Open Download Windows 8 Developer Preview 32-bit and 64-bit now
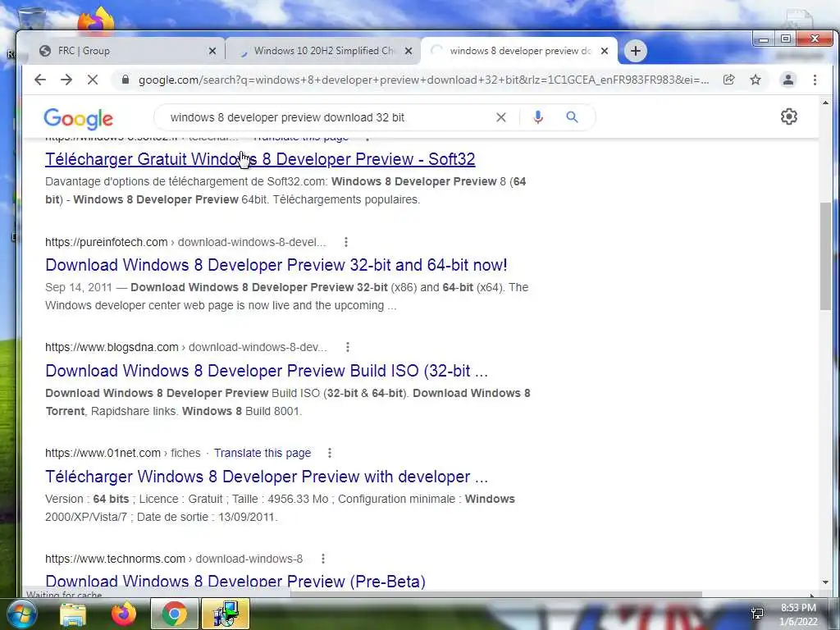The height and width of the screenshot is (630, 840). (276, 265)
